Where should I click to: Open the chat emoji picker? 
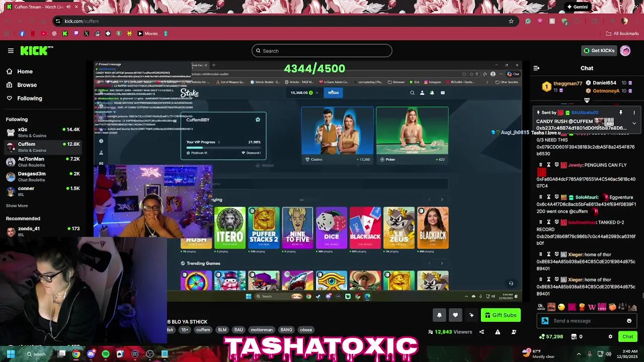(629, 321)
